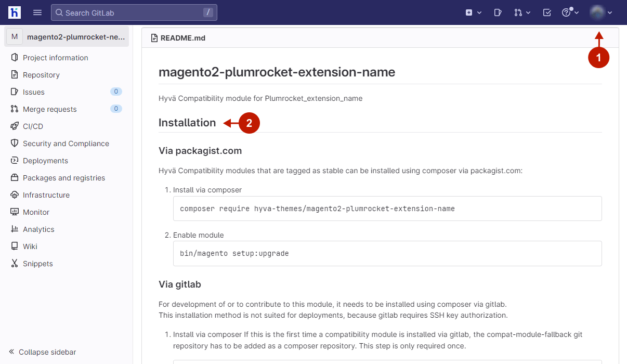This screenshot has height=364, width=627.
Task: Open the help menu dropdown
Action: 570,12
